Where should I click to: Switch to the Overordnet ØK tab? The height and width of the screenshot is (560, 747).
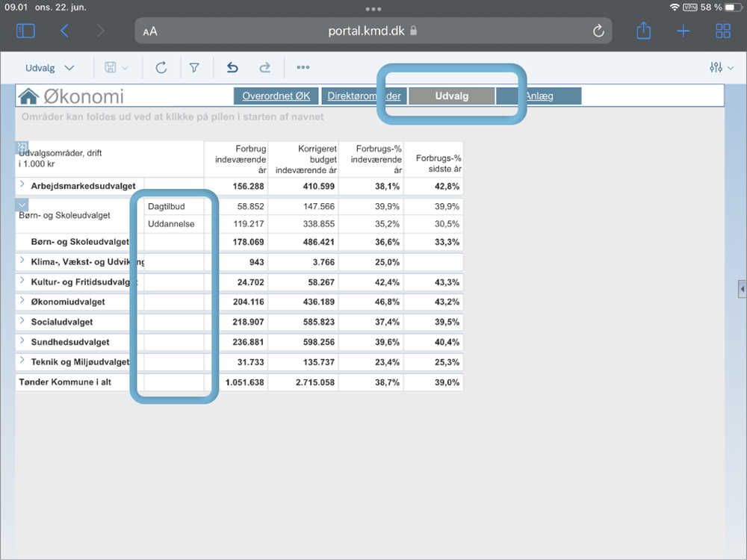pos(276,96)
